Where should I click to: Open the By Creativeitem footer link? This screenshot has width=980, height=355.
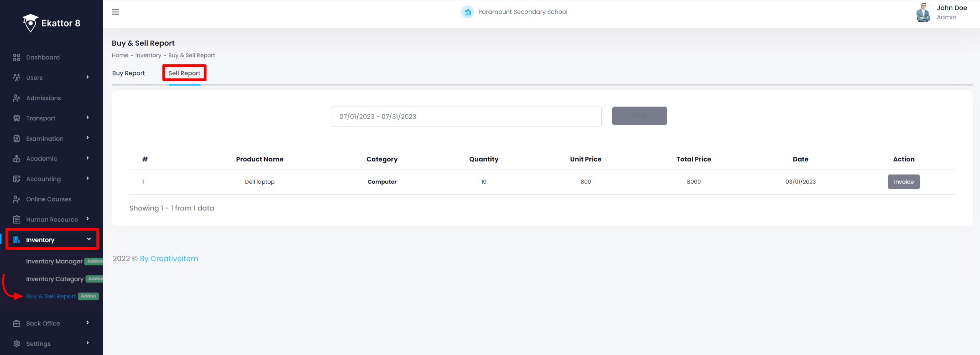click(x=169, y=259)
